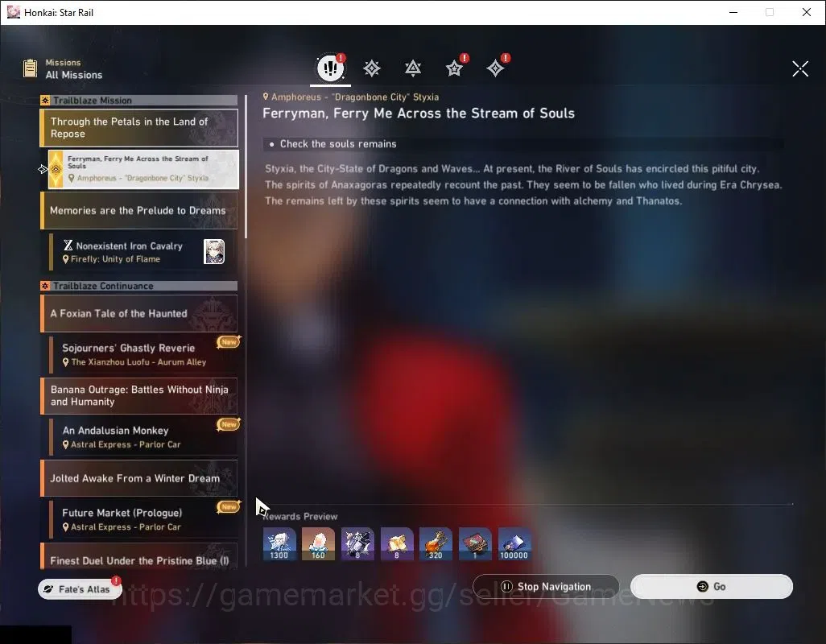Click the Missions clipboard icon
Screen dimensions: 826x644
pos(30,68)
